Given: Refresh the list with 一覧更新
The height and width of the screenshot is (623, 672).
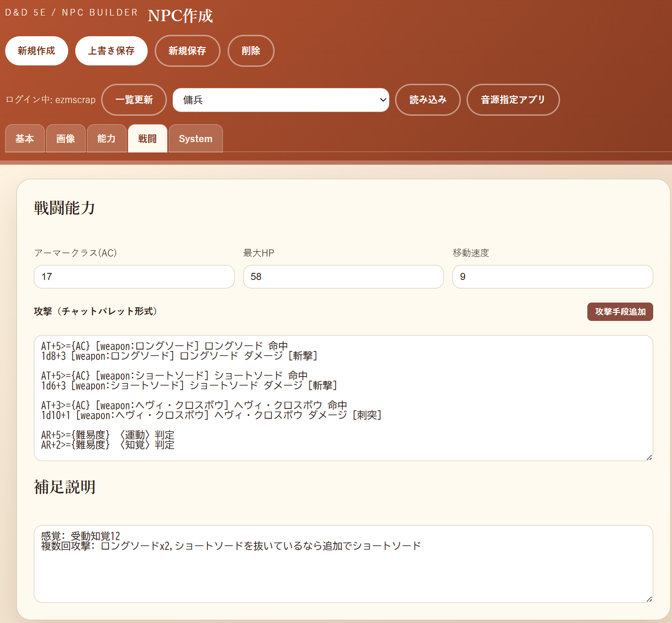Looking at the screenshot, I should (134, 100).
